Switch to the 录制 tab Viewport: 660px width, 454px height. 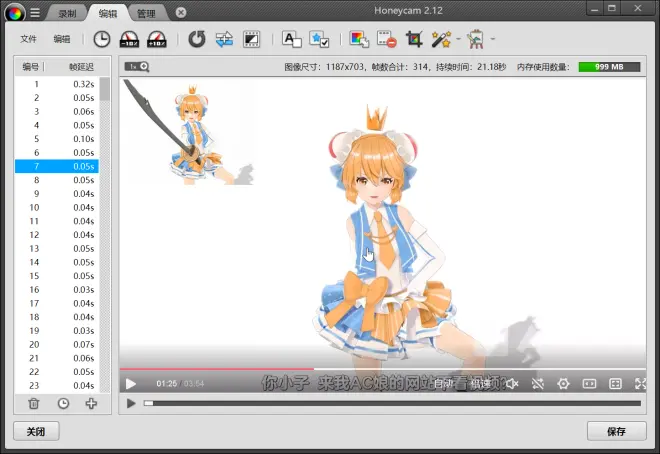[67, 14]
